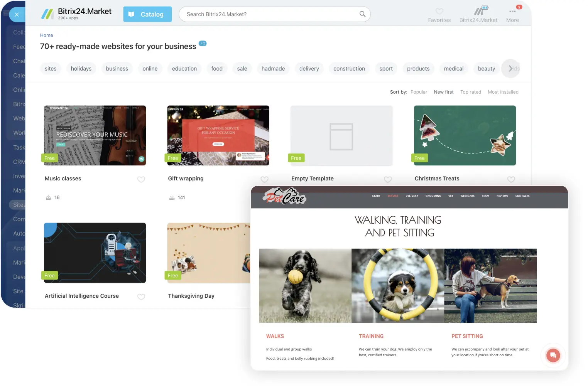588x391 pixels.
Task: Click GROOMING in the PetCare site menu
Action: pyautogui.click(x=433, y=196)
